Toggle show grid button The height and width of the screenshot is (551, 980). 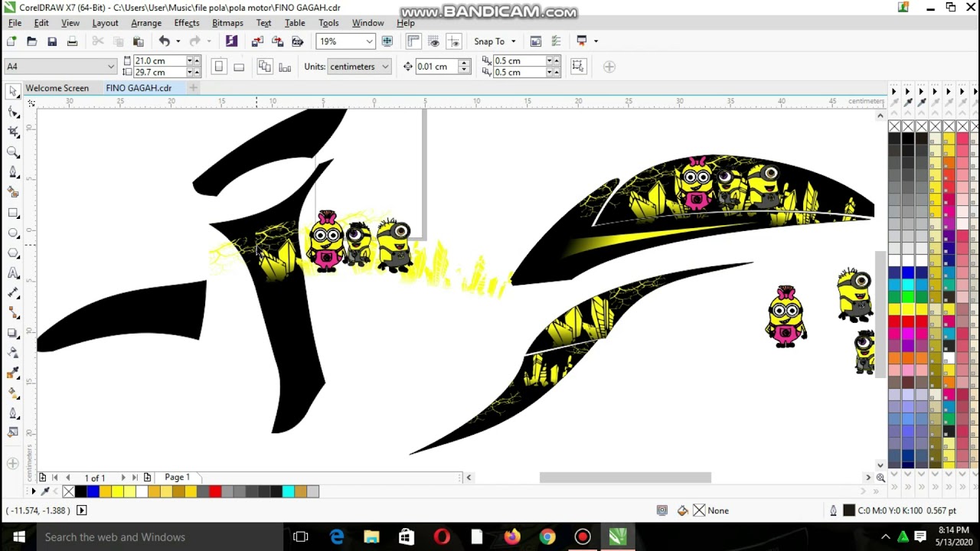434,41
